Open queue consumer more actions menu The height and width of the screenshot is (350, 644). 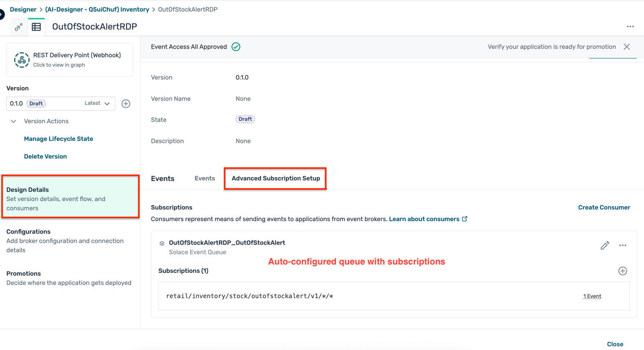tap(622, 245)
